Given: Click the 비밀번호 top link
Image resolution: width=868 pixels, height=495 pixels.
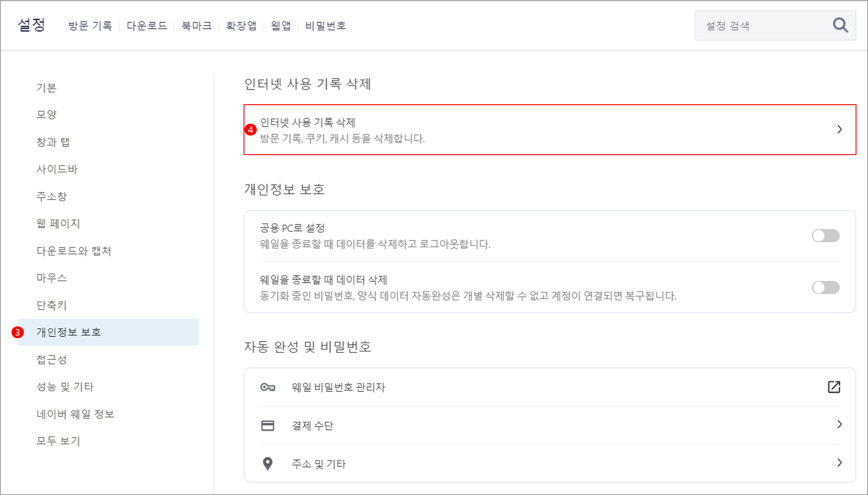Looking at the screenshot, I should (x=325, y=26).
